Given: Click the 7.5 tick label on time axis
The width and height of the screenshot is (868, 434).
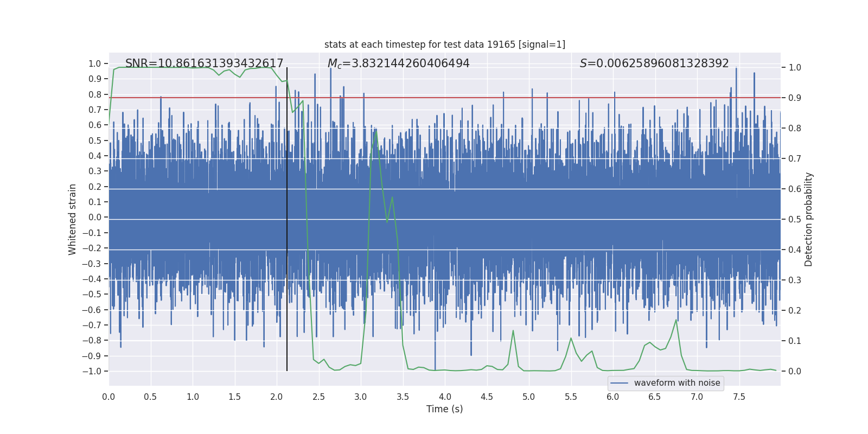Looking at the screenshot, I should pos(739,397).
